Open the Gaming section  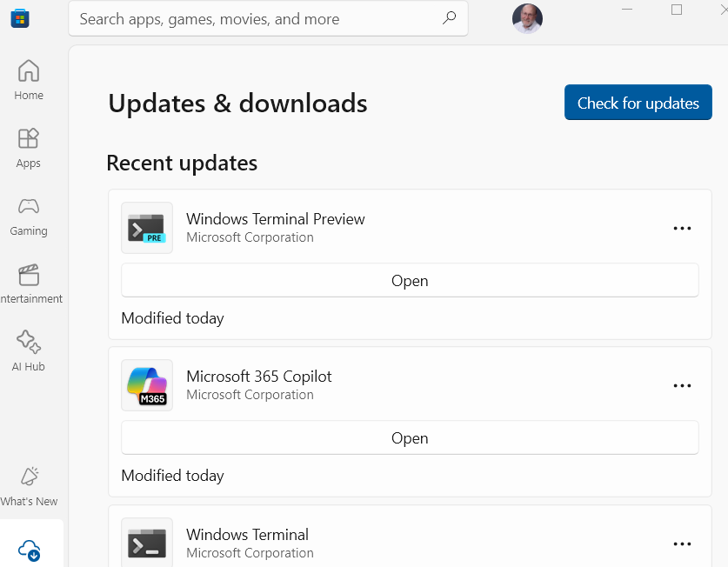coord(29,217)
